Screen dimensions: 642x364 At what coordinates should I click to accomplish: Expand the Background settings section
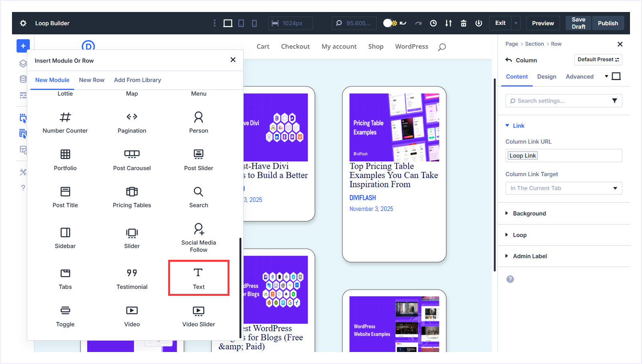[529, 213]
